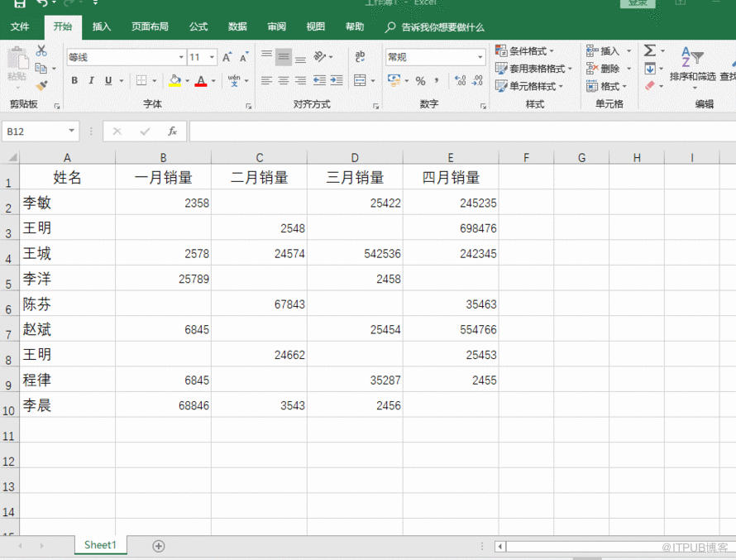Click the Insert Function fx icon
The height and width of the screenshot is (560, 736).
(x=172, y=132)
